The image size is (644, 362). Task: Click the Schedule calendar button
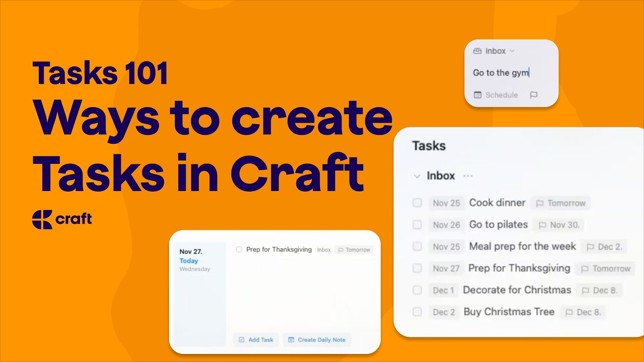pos(496,95)
